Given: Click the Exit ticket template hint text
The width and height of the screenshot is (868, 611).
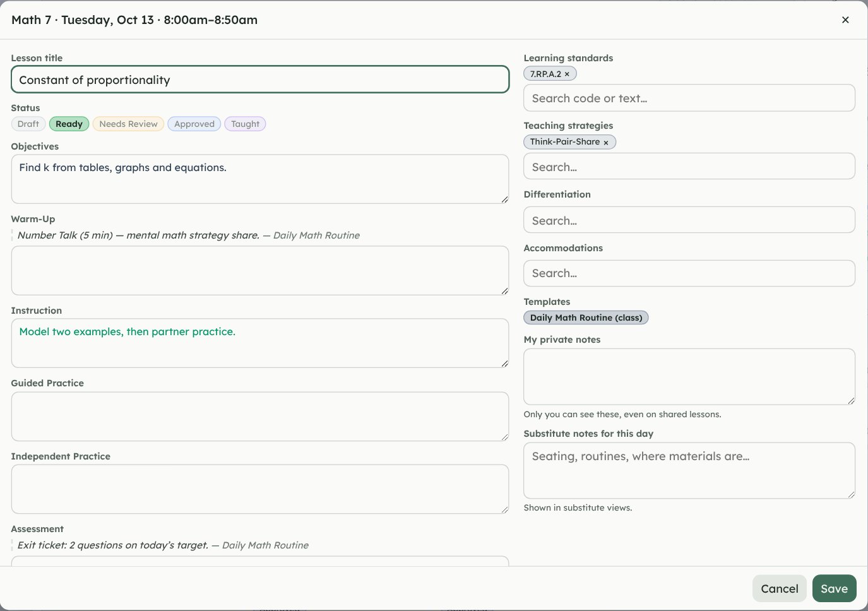Looking at the screenshot, I should pyautogui.click(x=163, y=545).
